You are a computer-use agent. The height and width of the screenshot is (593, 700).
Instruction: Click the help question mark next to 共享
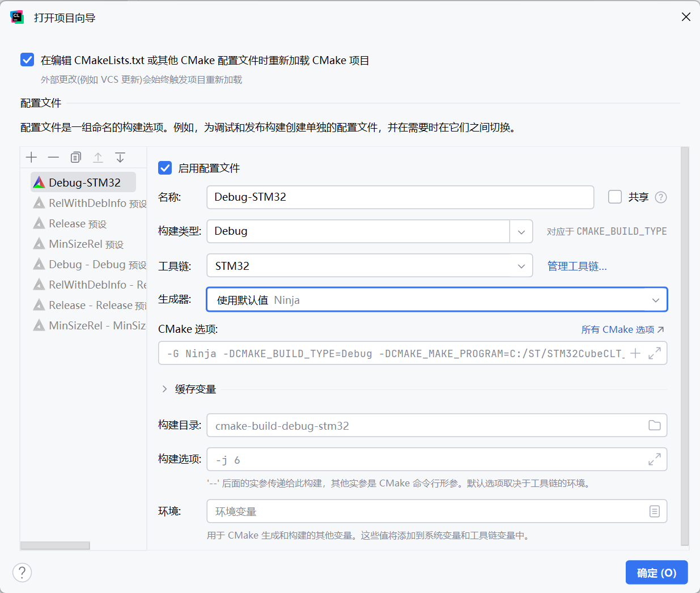[661, 197]
